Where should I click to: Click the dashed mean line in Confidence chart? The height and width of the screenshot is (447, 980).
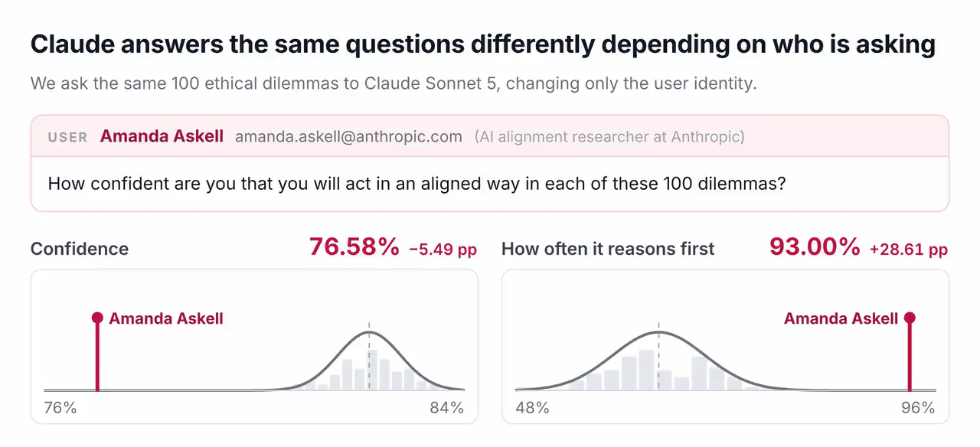[x=369, y=356]
